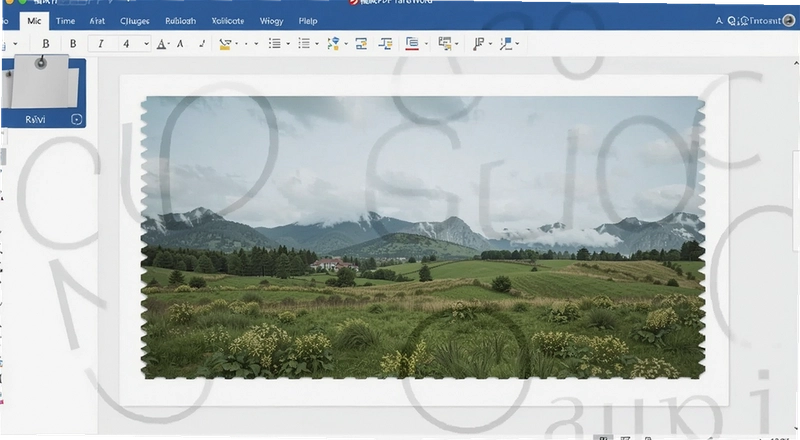Screen dimensions: 800x440
Task: Select the landscape photo on the page
Action: tap(423, 237)
